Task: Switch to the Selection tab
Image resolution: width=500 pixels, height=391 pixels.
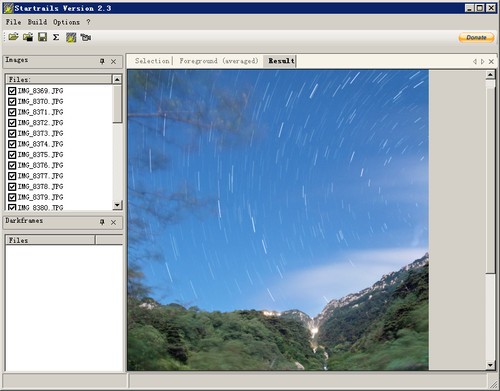Action: (x=152, y=61)
